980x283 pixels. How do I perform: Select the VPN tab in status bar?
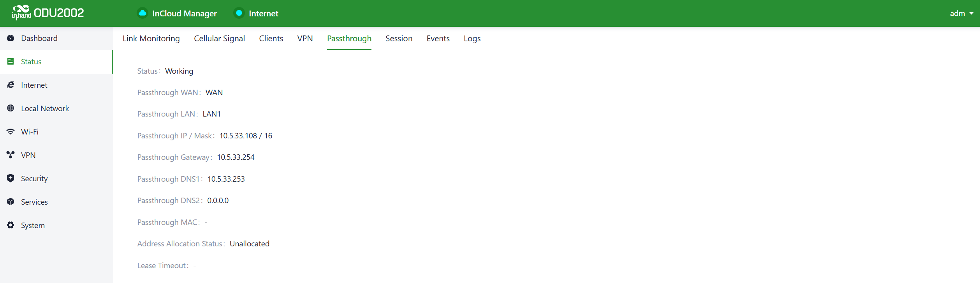pos(305,39)
